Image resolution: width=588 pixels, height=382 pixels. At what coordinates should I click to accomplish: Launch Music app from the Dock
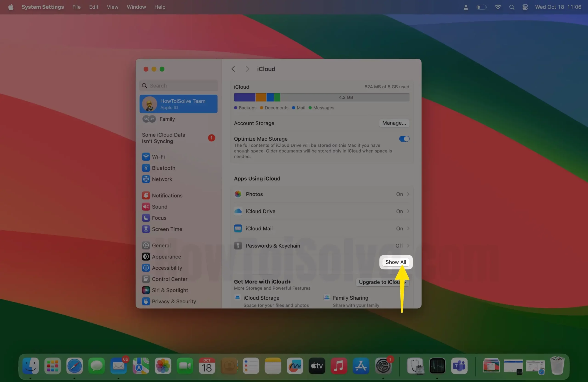339,366
